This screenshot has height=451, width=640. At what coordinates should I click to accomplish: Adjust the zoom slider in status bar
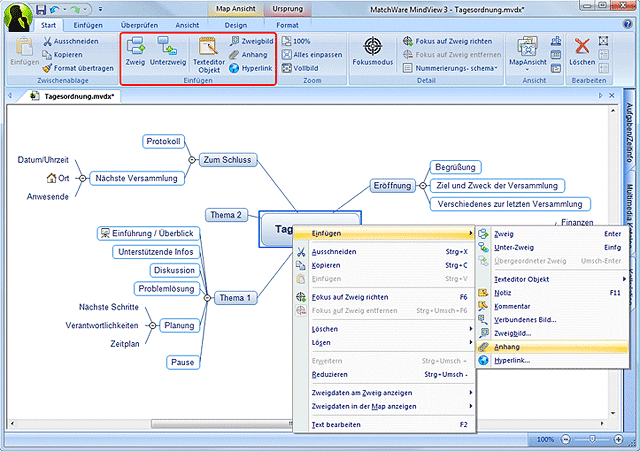tap(592, 440)
